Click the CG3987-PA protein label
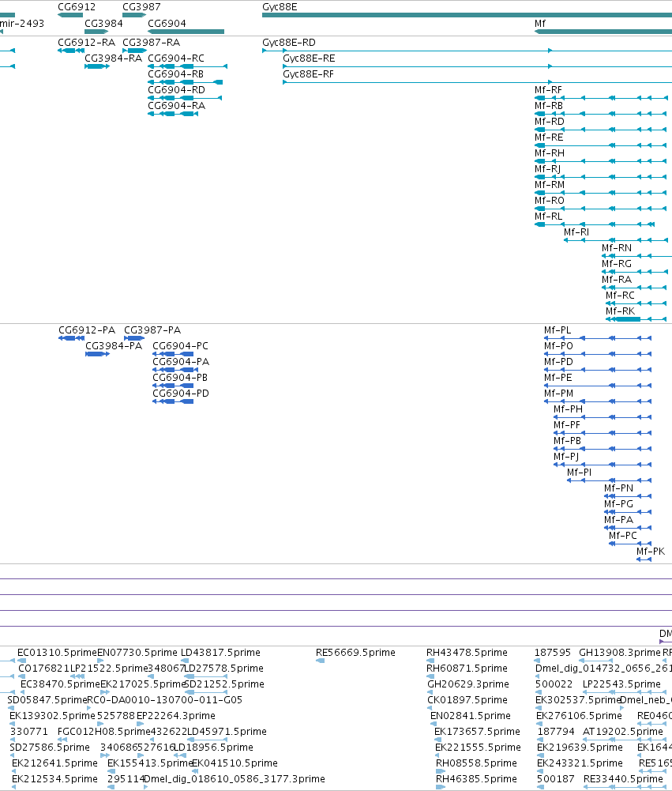Screen dimensions: 672x791 pyautogui.click(x=152, y=330)
